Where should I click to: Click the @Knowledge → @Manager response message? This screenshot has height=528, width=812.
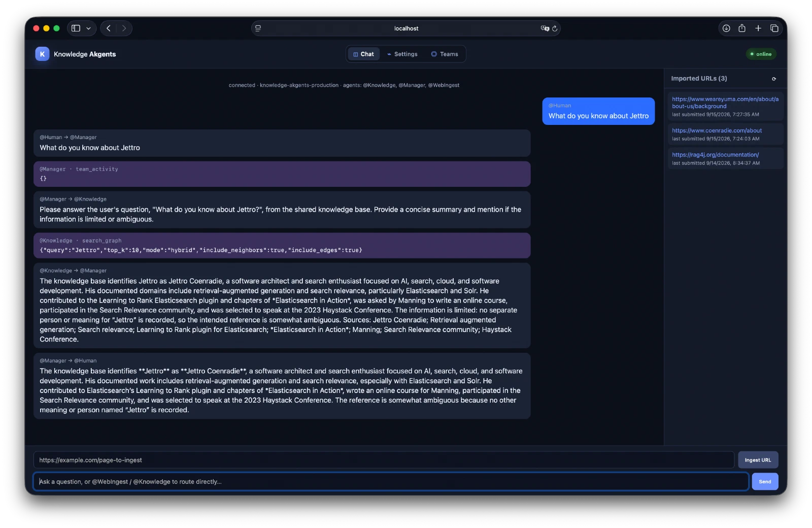pyautogui.click(x=282, y=306)
